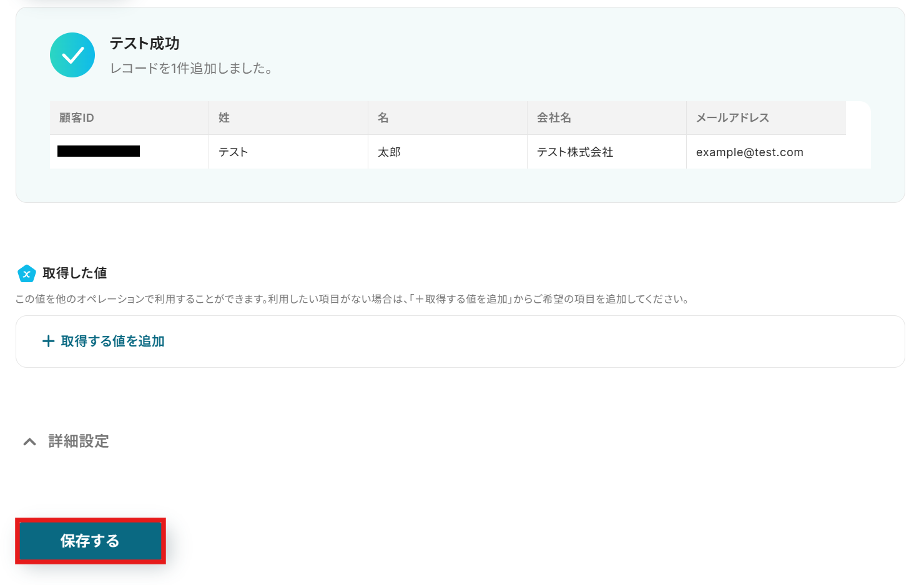Select the 顧客ID column header
The width and height of the screenshot is (924, 585).
point(129,118)
